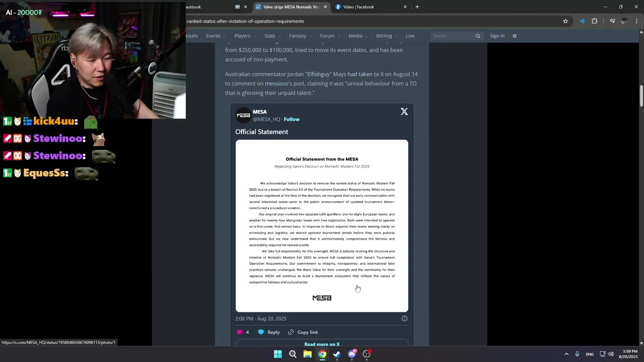Open the X logo on the embedded post

(x=404, y=112)
